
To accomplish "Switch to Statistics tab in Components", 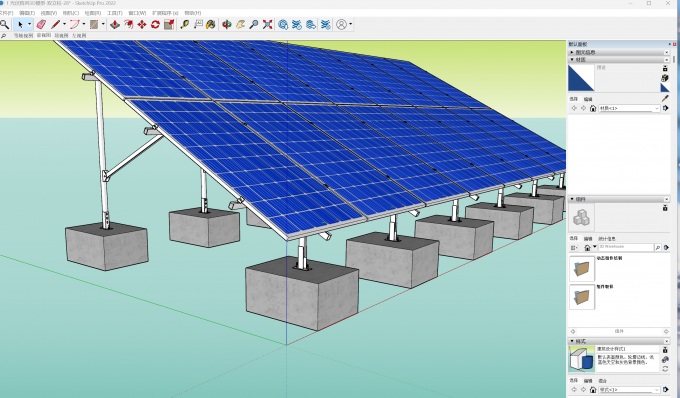I will 607,238.
